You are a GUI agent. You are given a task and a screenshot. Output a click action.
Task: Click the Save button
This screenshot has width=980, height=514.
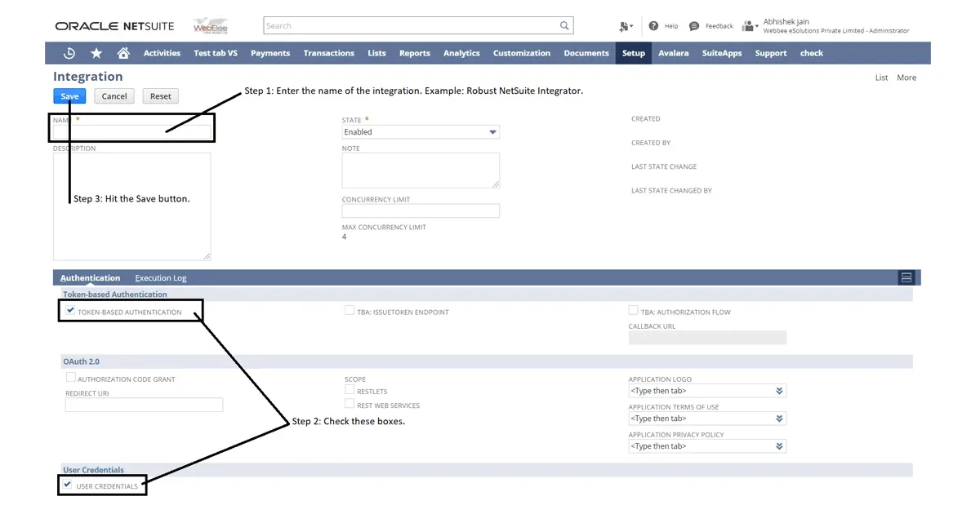pyautogui.click(x=69, y=95)
